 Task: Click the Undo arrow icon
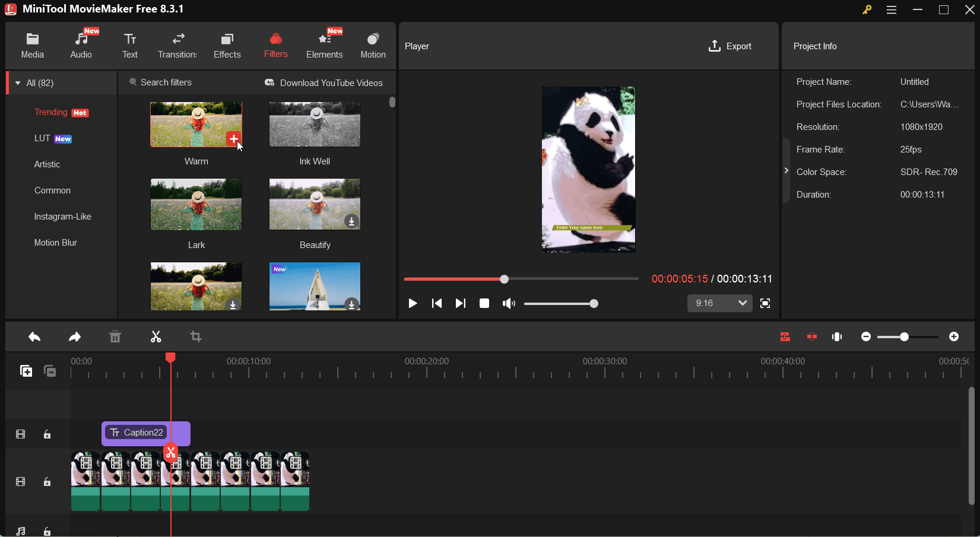tap(34, 336)
